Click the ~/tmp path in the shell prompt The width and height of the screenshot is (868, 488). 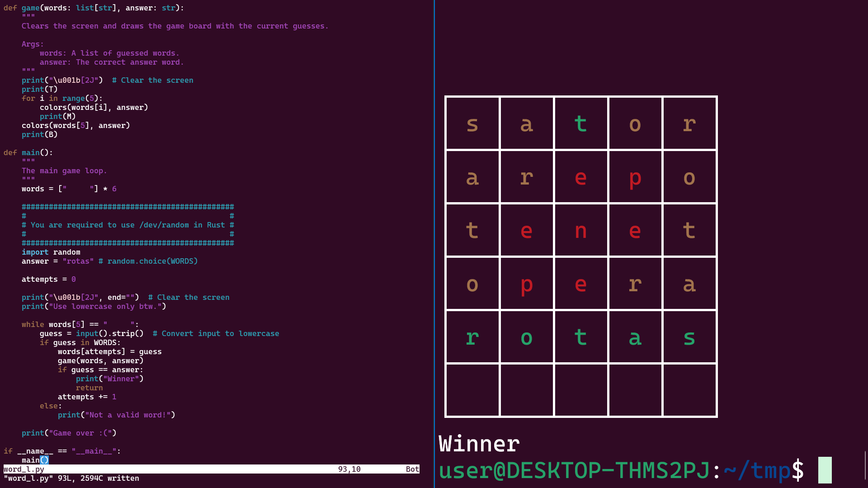pyautogui.click(x=756, y=470)
